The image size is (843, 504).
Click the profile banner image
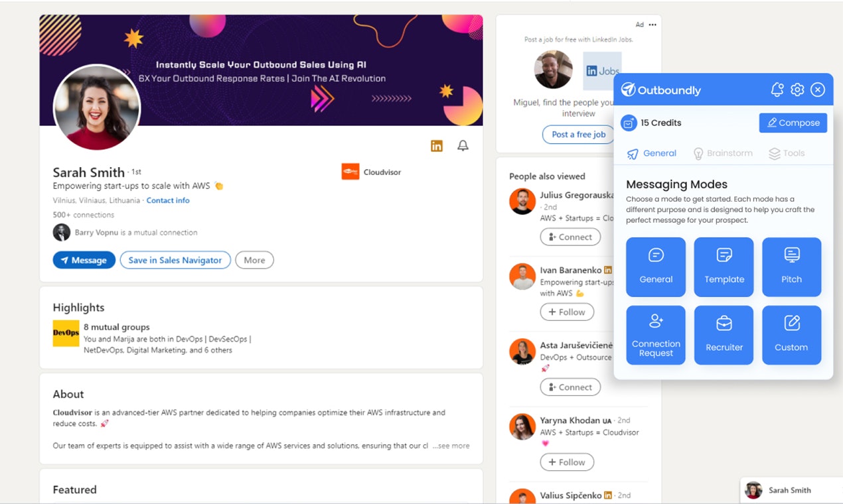pos(261,70)
